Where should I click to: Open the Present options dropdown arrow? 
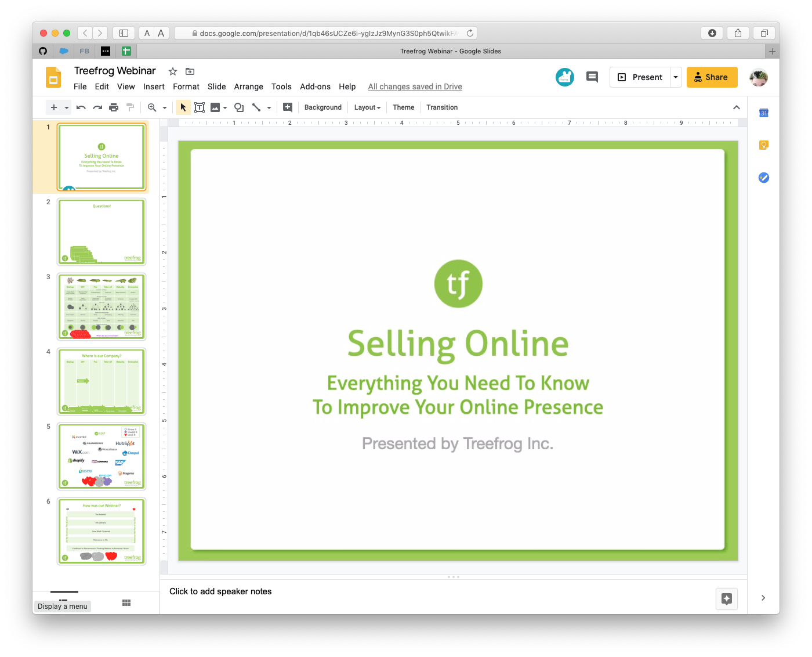[676, 77]
